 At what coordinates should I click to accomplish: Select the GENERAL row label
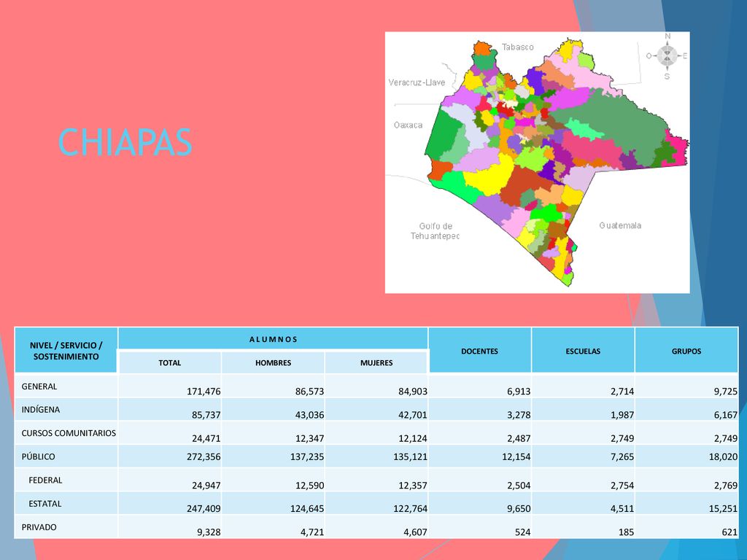coord(39,386)
